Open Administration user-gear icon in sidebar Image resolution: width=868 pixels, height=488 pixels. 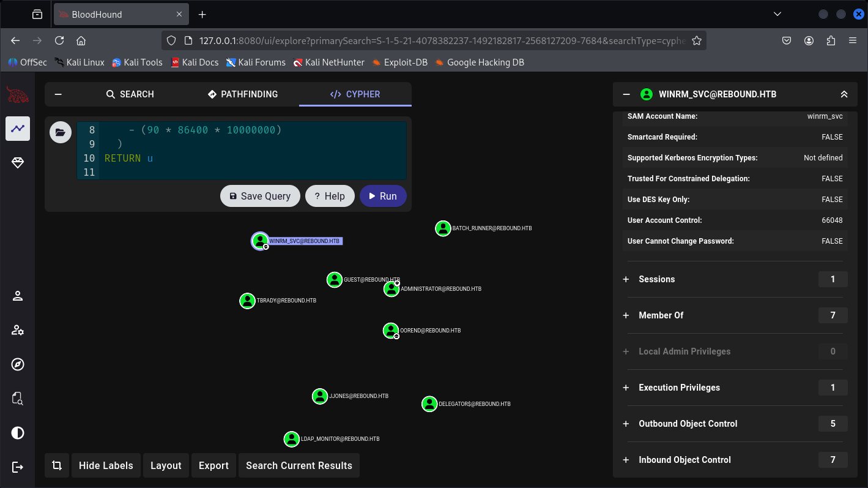point(18,331)
